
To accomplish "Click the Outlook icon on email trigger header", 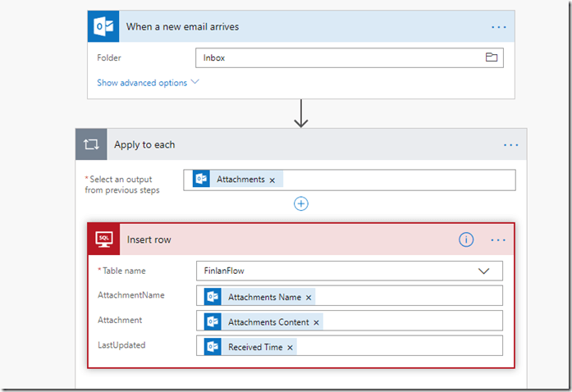I will click(x=104, y=26).
